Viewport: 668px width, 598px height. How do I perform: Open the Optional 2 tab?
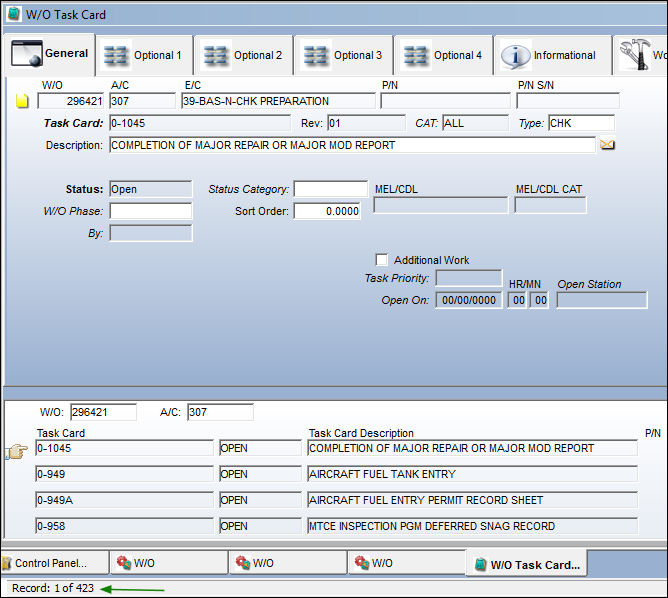[244, 55]
